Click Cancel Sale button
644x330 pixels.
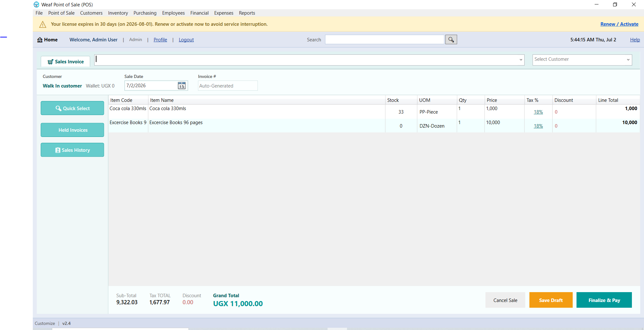point(505,300)
